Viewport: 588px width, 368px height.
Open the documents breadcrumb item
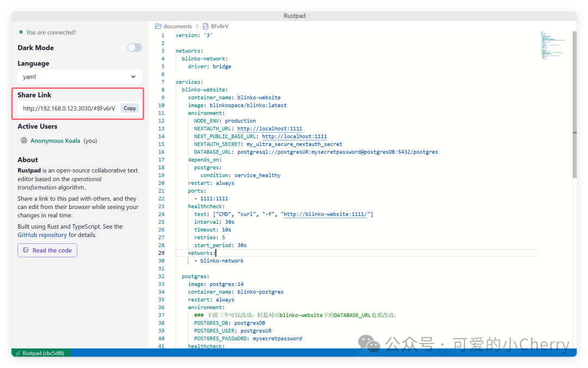tap(177, 26)
